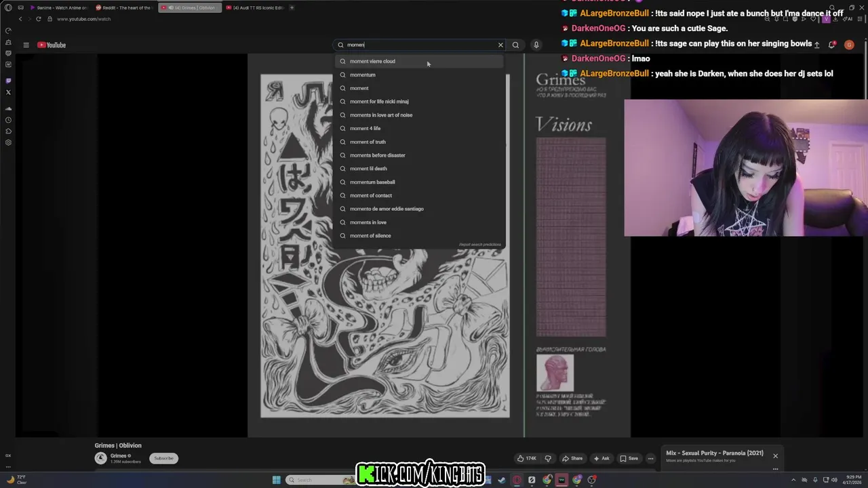The width and height of the screenshot is (868, 488).
Task: Open the Windows Start menu
Action: pyautogui.click(x=276, y=480)
